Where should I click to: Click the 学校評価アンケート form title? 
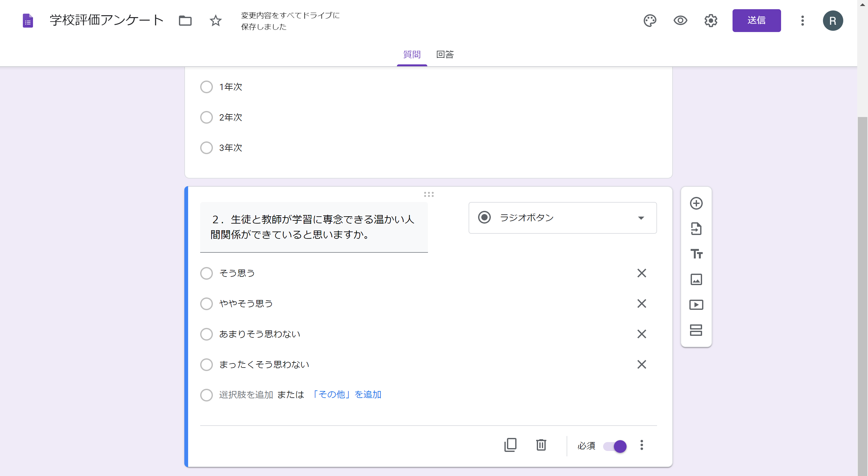(107, 20)
